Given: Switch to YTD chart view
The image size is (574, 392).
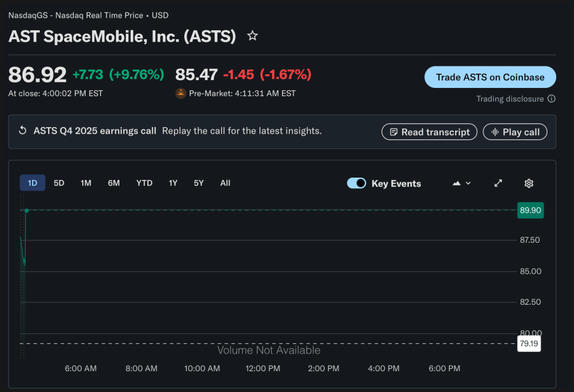Looking at the screenshot, I should (144, 183).
